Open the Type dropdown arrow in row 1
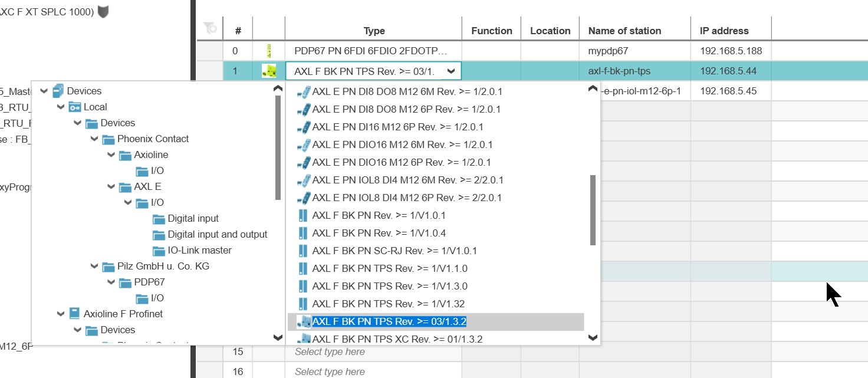 tap(451, 71)
